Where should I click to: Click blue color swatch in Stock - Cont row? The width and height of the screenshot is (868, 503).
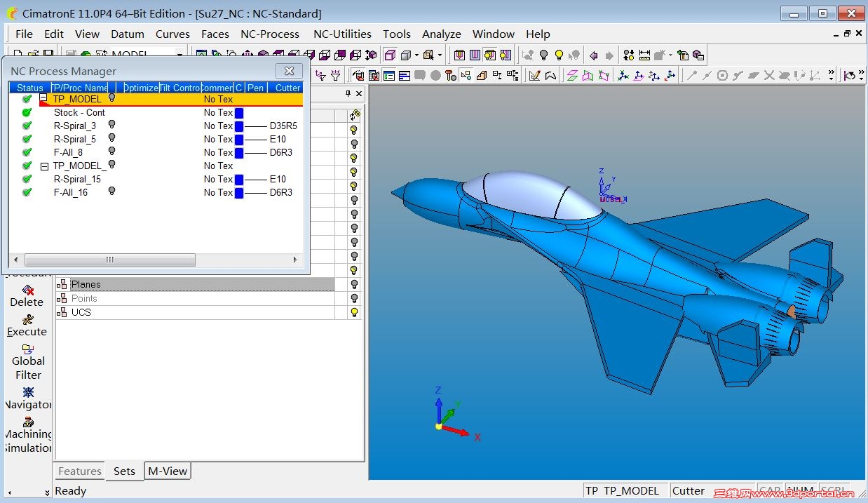coord(239,113)
